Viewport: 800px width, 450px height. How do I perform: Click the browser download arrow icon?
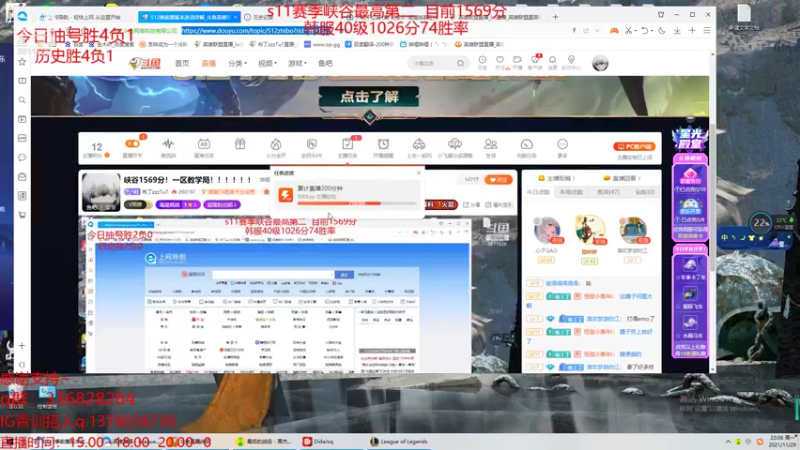677,31
